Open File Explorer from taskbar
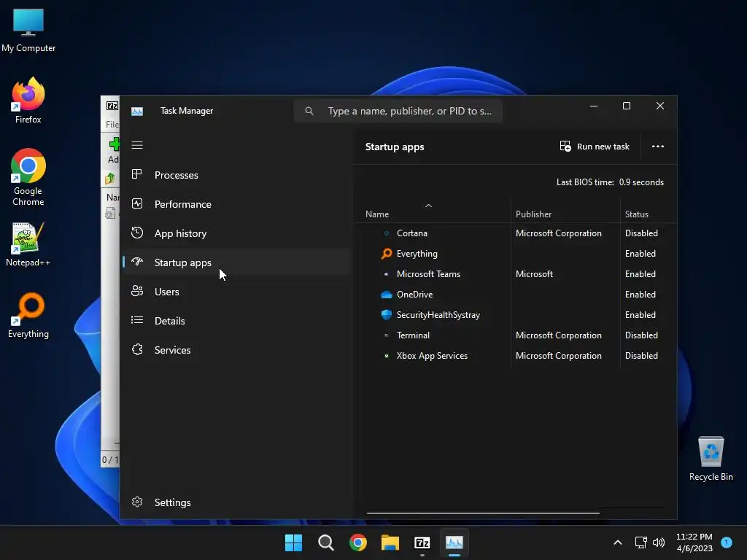747x560 pixels. (x=390, y=542)
